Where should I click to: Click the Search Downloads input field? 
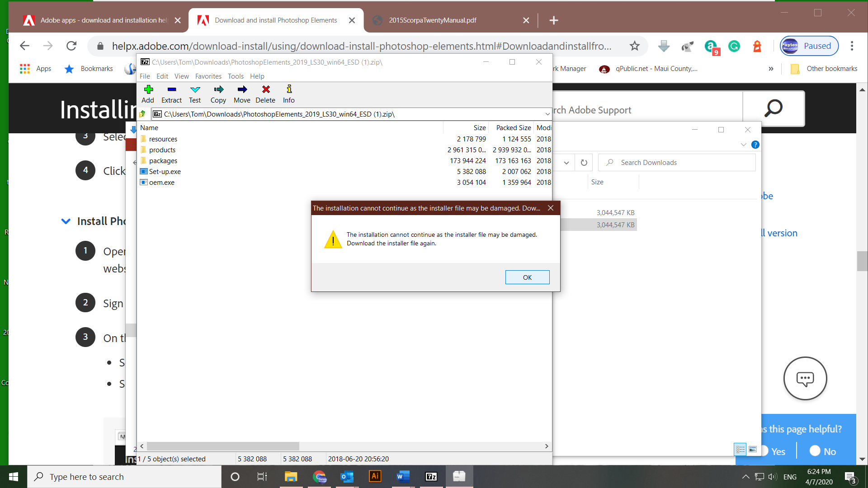click(x=678, y=162)
